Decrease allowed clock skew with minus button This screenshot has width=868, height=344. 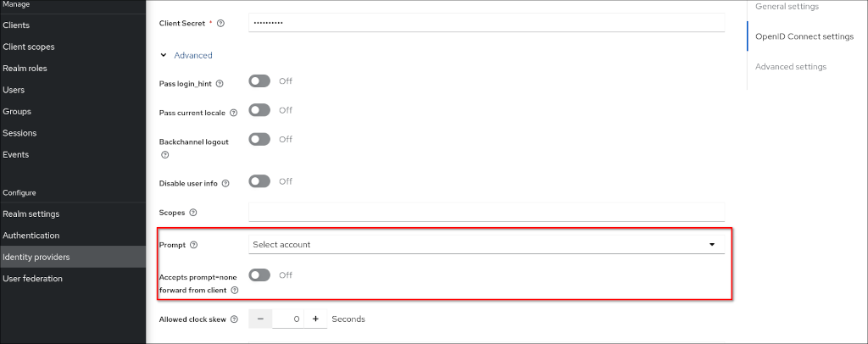[260, 319]
